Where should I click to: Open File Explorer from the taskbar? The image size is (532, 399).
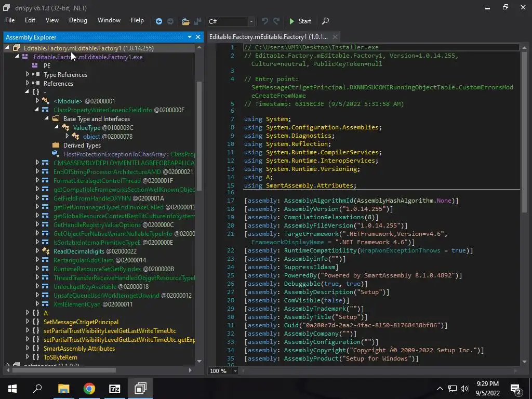click(x=63, y=389)
